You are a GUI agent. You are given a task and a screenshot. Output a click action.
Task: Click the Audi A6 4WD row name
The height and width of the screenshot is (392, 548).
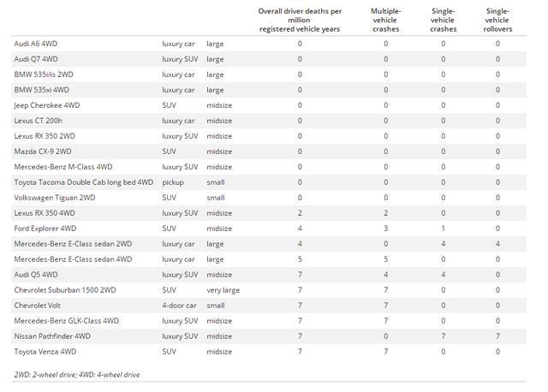click(x=36, y=44)
